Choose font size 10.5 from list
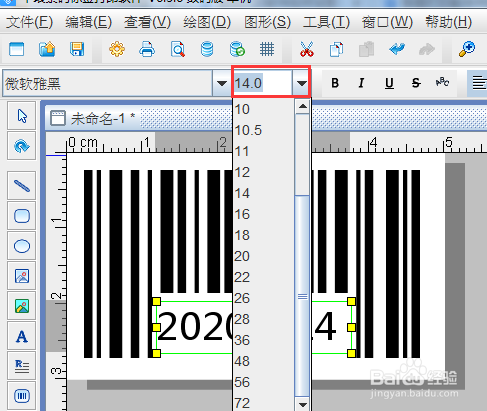The width and height of the screenshot is (487, 411). (264, 130)
